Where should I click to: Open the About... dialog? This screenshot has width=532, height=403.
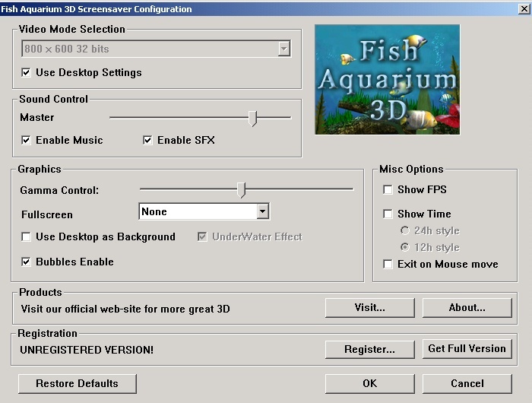click(467, 308)
